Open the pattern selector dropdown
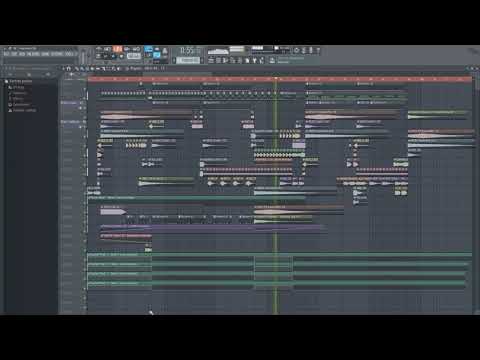The image size is (480, 360). [x=188, y=60]
